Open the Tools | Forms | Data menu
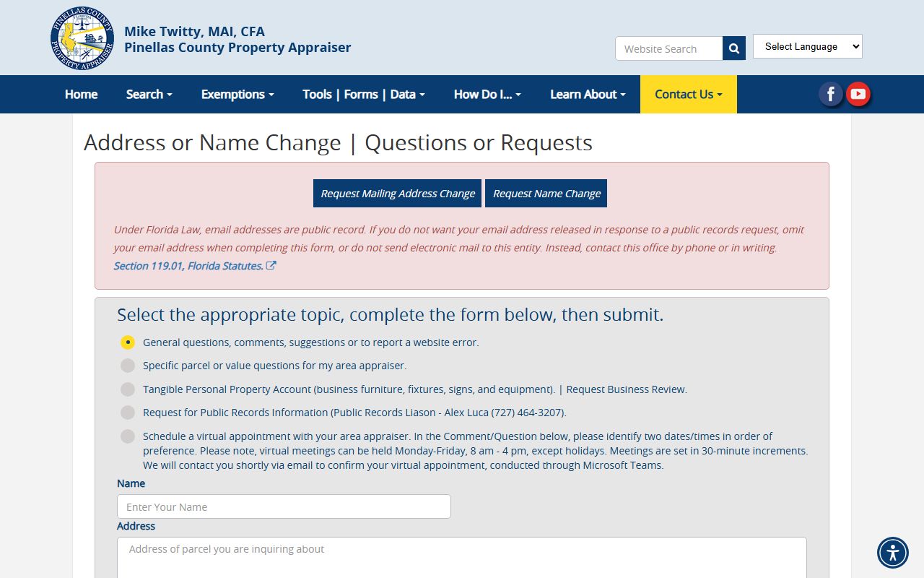 (364, 94)
